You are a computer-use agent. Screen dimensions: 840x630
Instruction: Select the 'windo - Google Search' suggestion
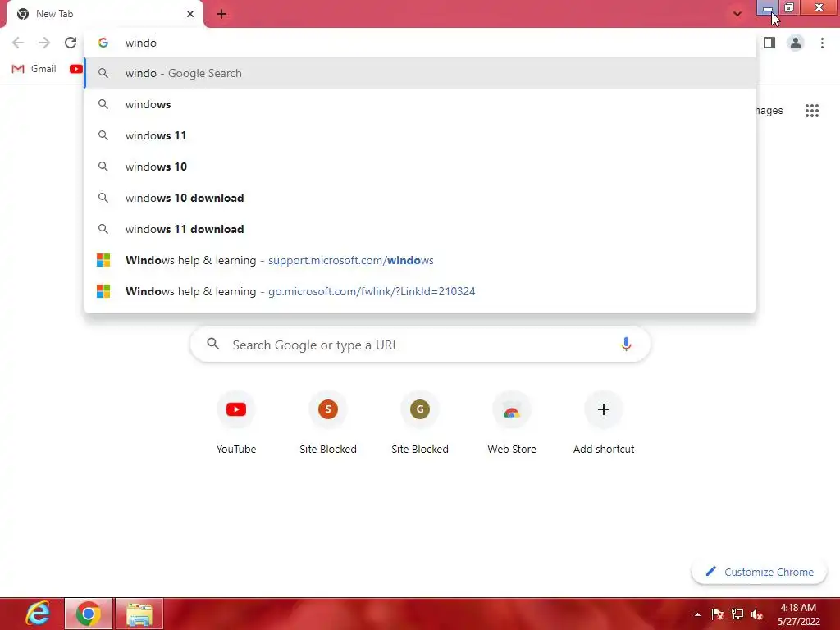420,73
